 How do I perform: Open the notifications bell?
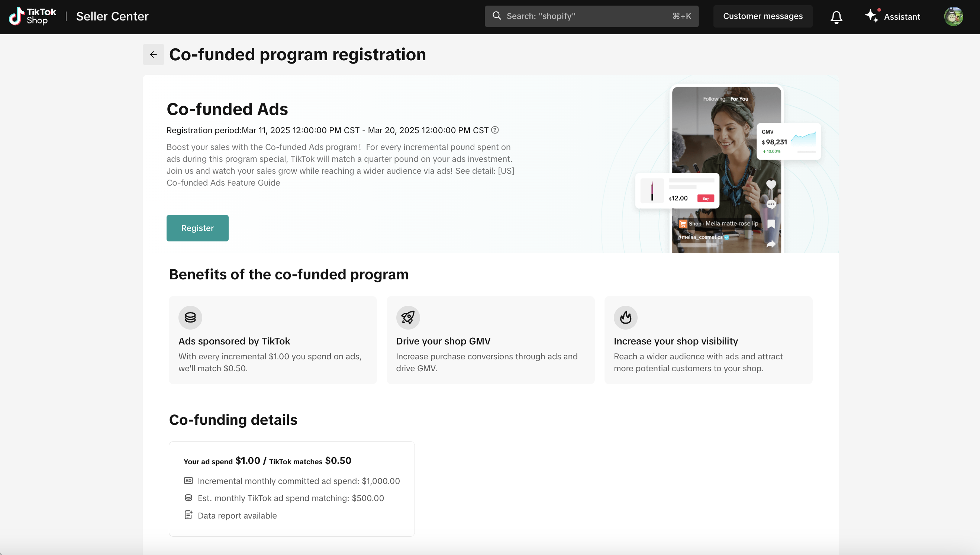tap(836, 17)
